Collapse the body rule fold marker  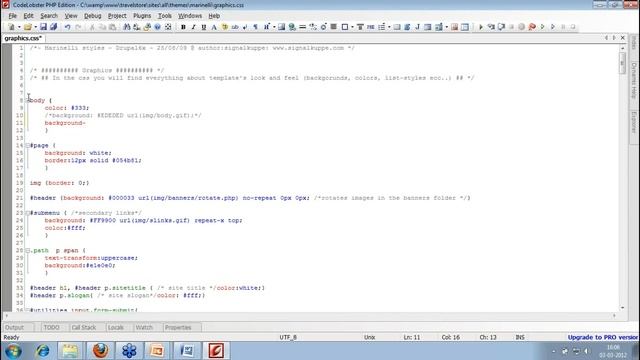coord(28,100)
